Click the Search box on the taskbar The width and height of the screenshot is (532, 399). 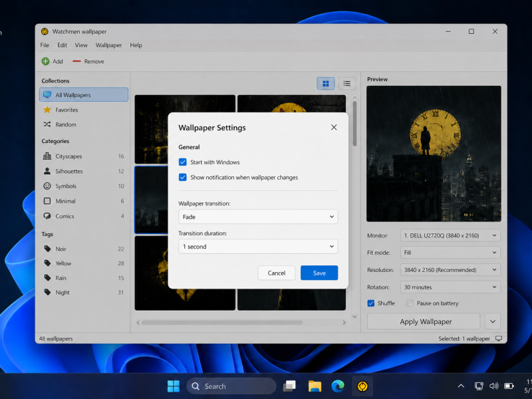click(x=231, y=386)
